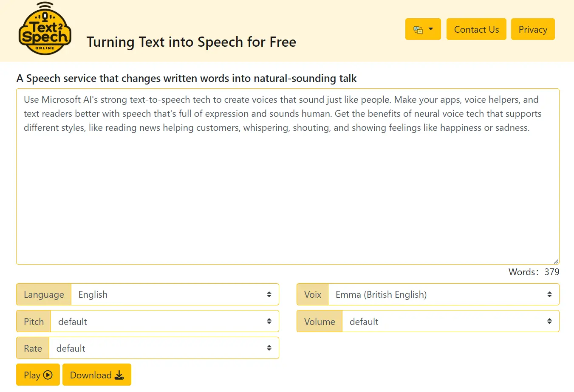Click the textarea resize grip at bottom-right corner
This screenshot has width=574, height=392.
[556, 260]
